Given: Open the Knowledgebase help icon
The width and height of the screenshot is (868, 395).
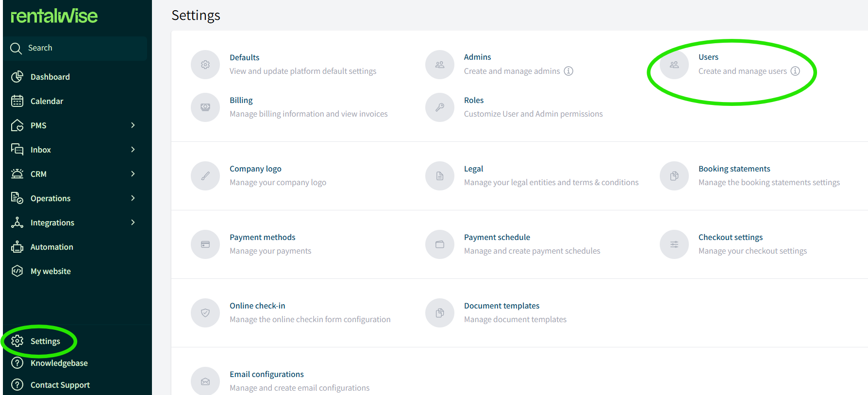Looking at the screenshot, I should pyautogui.click(x=17, y=363).
